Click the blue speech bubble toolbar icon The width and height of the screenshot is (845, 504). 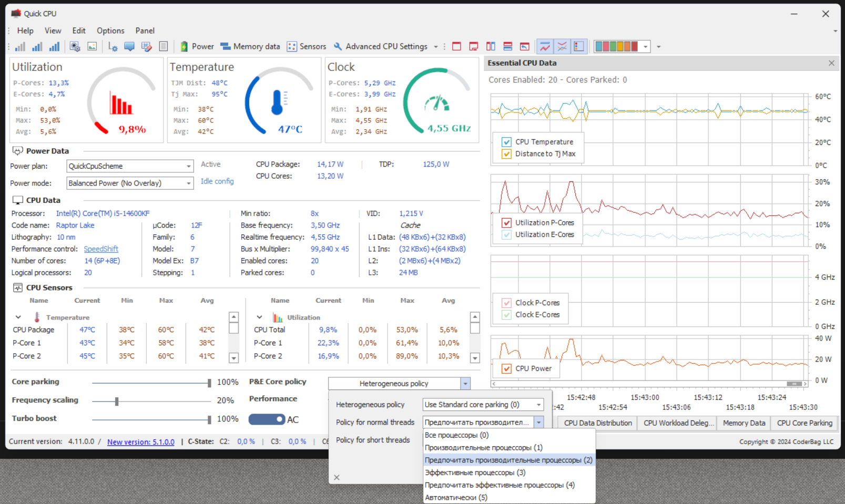point(129,47)
